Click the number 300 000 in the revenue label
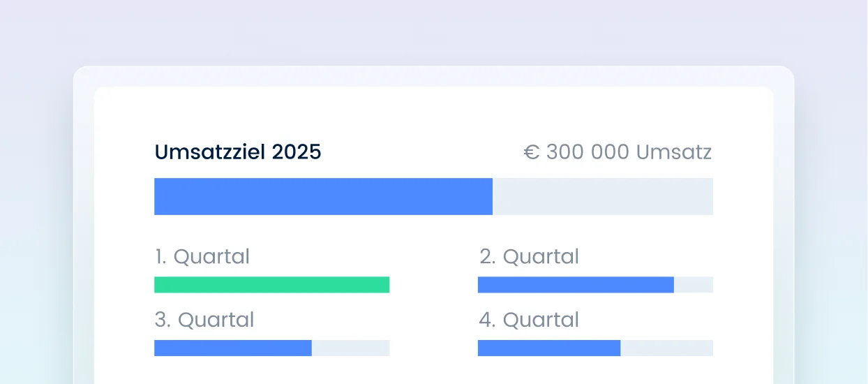 point(588,152)
